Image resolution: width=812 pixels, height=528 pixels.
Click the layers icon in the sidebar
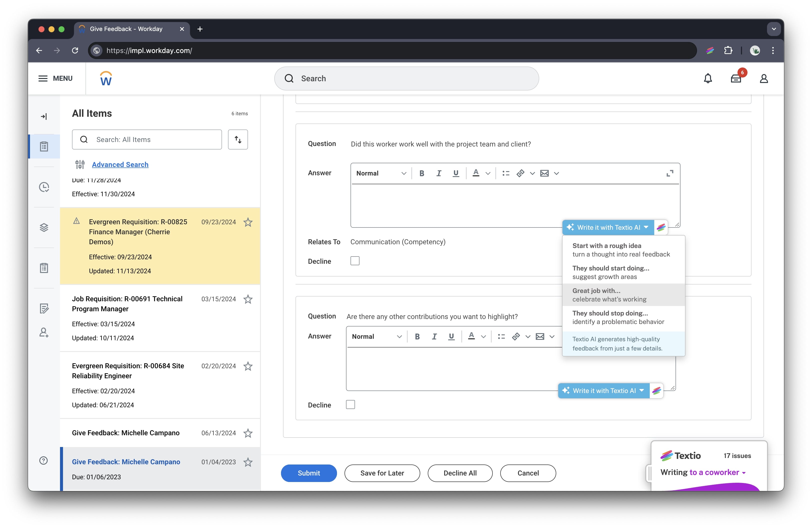point(44,227)
